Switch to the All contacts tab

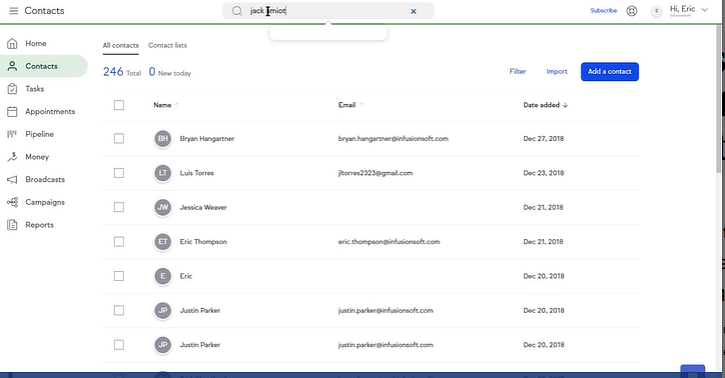[x=121, y=45]
